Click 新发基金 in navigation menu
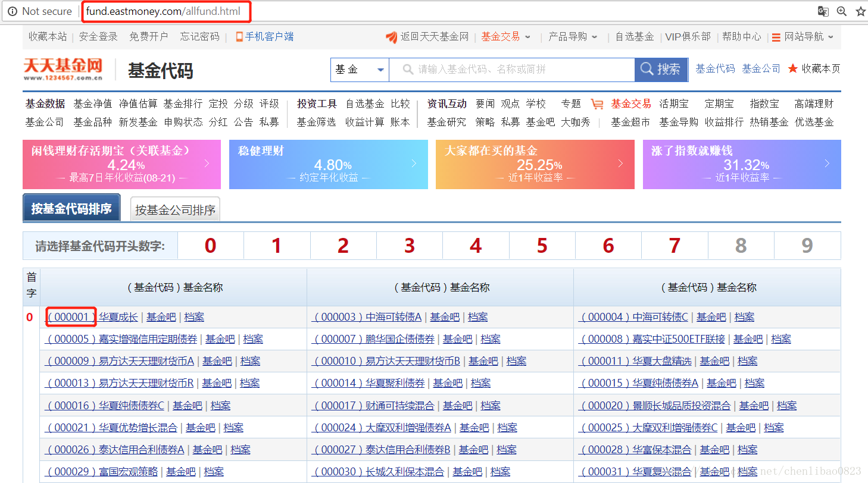Screen dimensions: 868x483 [x=138, y=122]
